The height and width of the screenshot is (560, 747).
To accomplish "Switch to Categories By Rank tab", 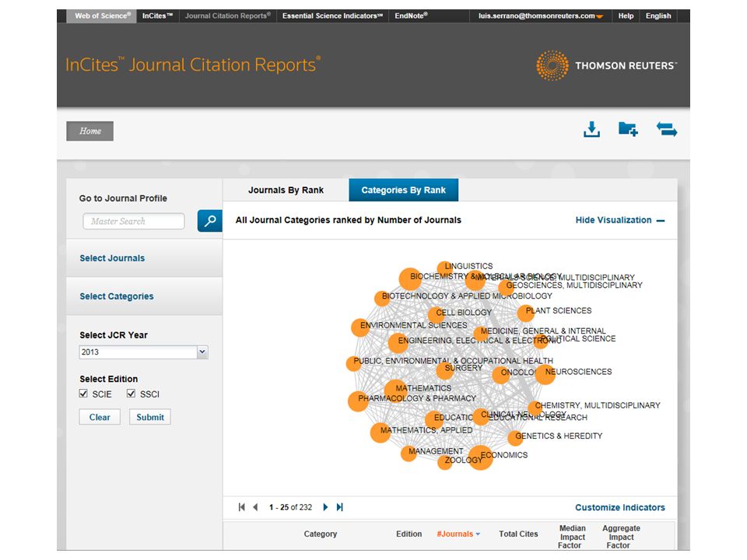I will tap(404, 190).
